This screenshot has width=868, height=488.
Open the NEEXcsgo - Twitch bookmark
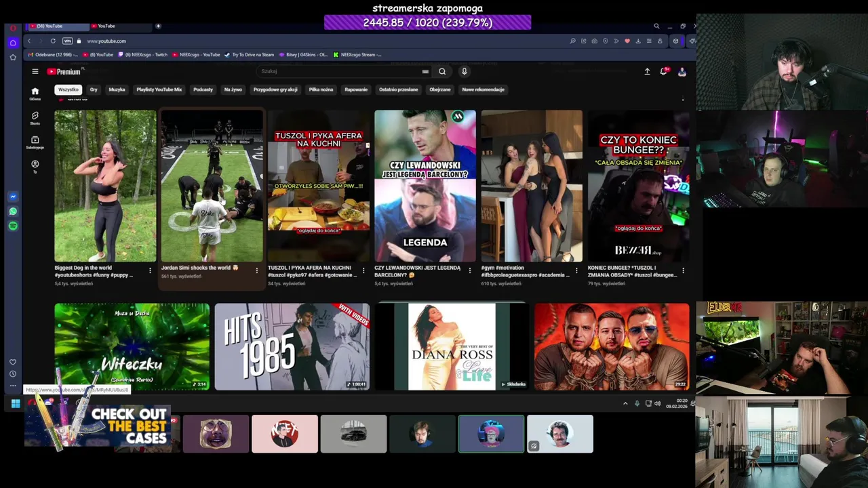tap(142, 54)
